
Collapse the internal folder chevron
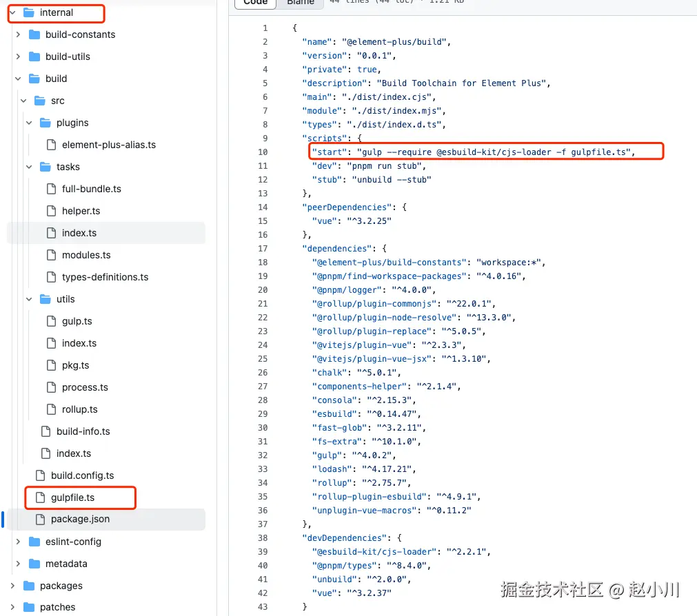click(13, 12)
